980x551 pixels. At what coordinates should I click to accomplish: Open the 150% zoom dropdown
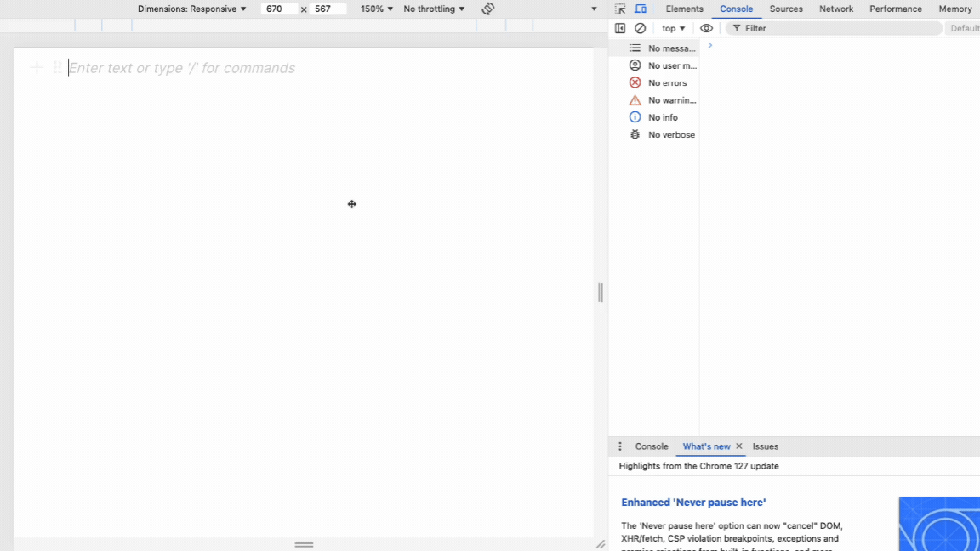coord(376,9)
